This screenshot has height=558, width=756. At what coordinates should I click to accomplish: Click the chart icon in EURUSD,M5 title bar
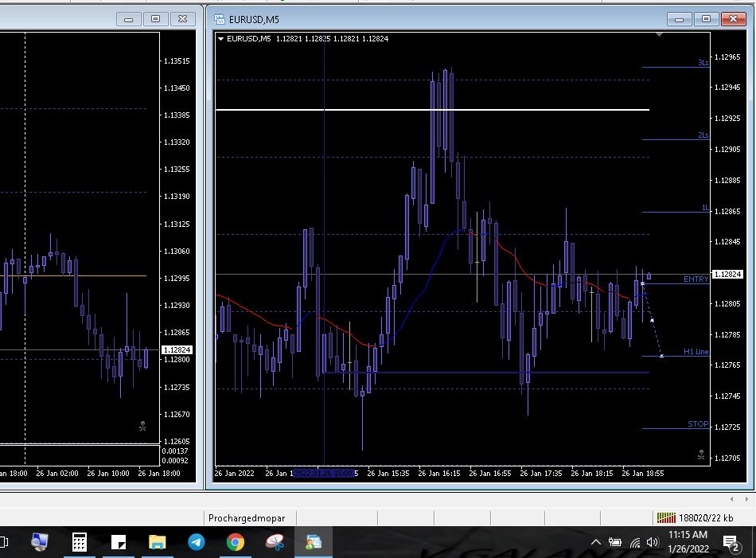pyautogui.click(x=220, y=19)
